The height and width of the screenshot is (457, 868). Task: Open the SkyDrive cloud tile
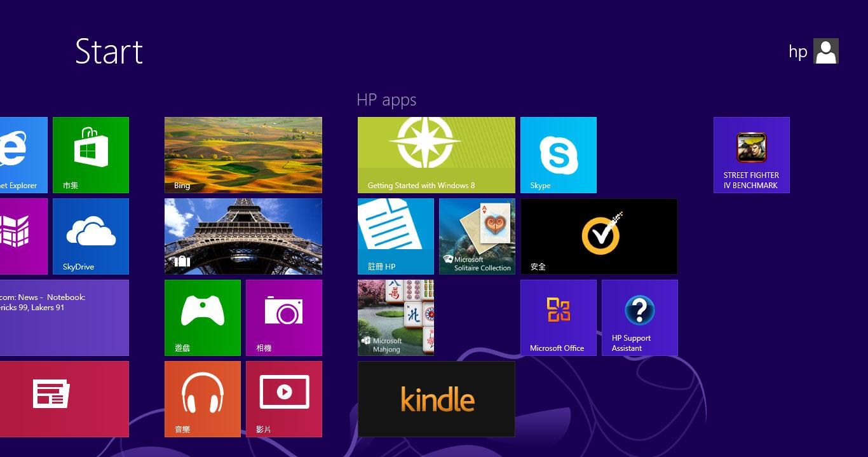pyautogui.click(x=90, y=236)
